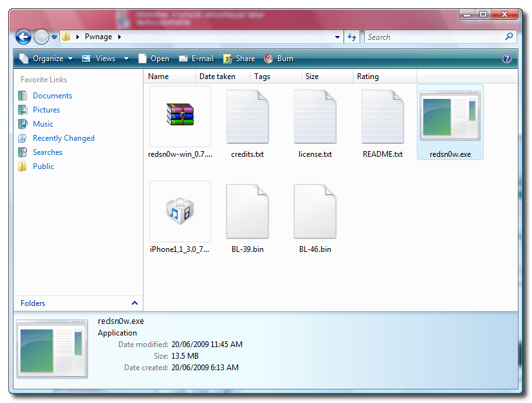Screen dimensions: 532x403
Task: Open the Views dropdown arrow
Action: tap(126, 58)
